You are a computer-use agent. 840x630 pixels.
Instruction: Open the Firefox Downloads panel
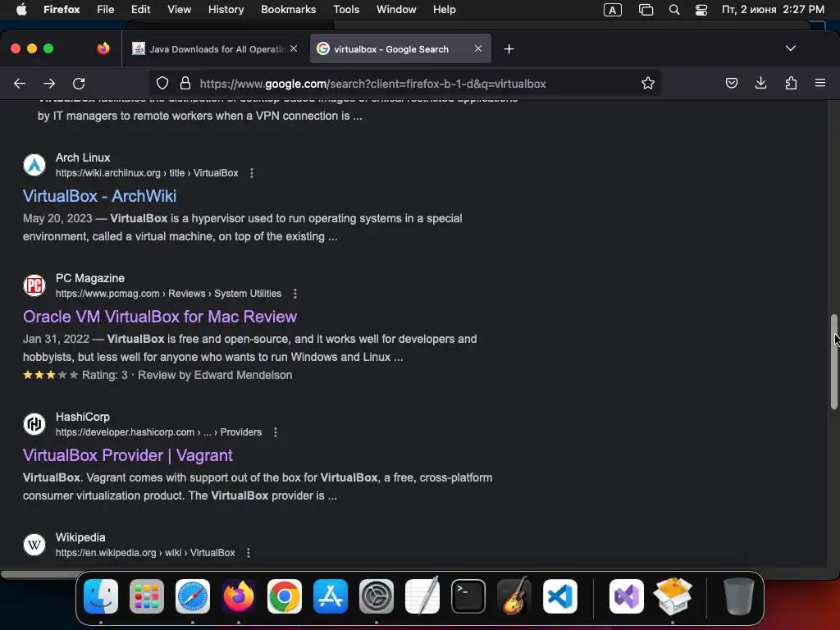coord(760,83)
